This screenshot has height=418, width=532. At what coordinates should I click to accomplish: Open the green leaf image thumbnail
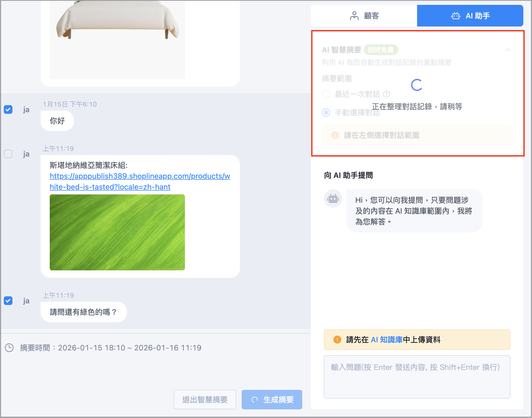pyautogui.click(x=117, y=232)
